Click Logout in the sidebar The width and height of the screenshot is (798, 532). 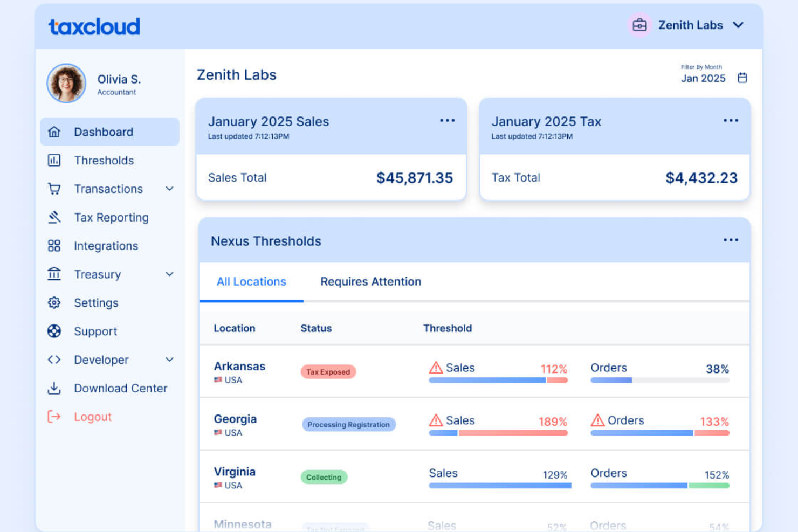tap(92, 416)
